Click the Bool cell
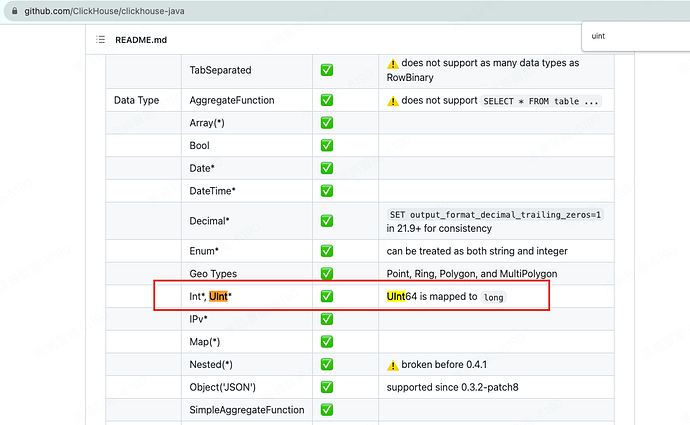This screenshot has width=690, height=425. (247, 146)
